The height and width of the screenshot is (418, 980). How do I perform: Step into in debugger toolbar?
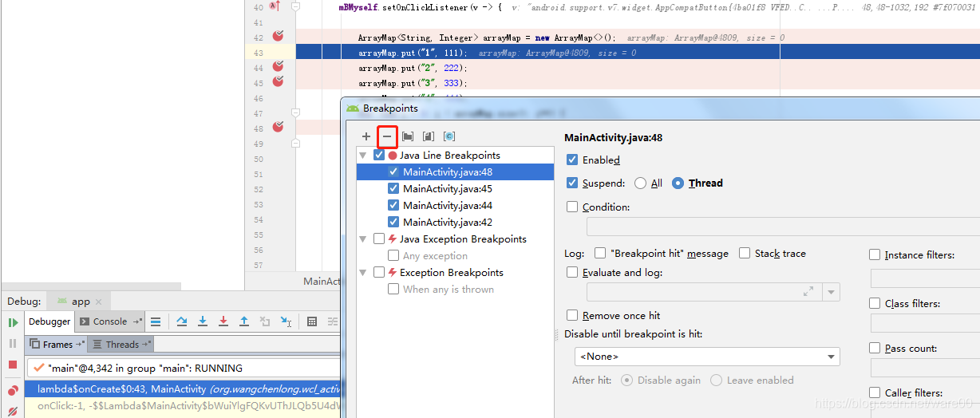tap(203, 321)
